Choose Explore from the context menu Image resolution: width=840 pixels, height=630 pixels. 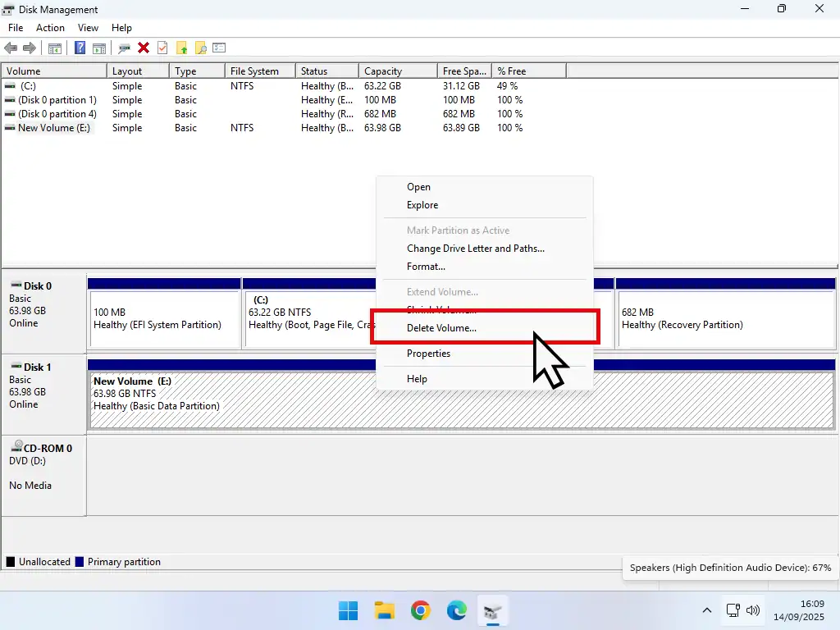tap(484, 205)
